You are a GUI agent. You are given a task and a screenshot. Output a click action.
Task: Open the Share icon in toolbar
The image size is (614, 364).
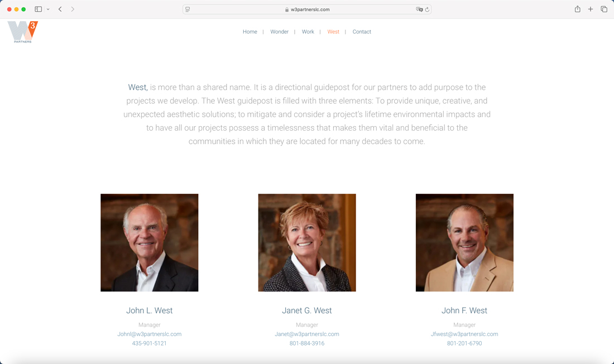tap(578, 9)
